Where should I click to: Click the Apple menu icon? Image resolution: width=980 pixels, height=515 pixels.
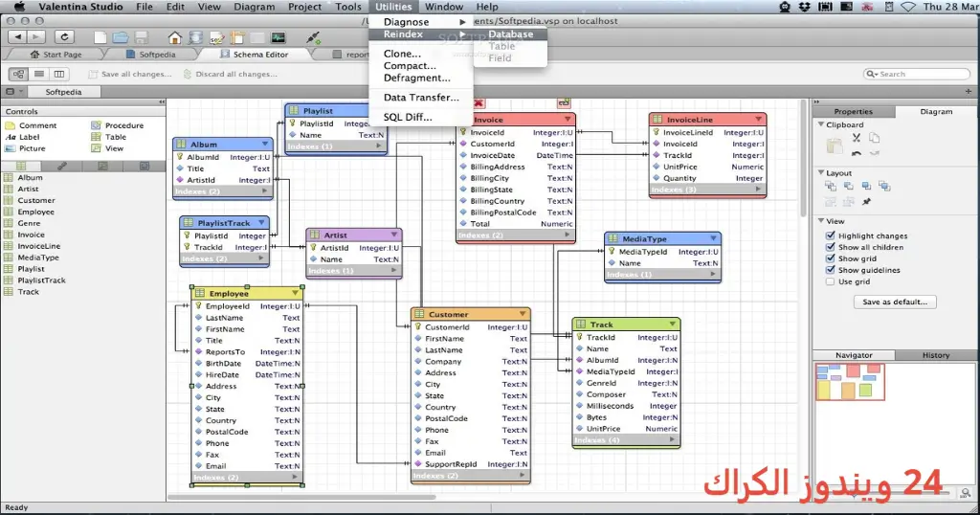(x=19, y=7)
